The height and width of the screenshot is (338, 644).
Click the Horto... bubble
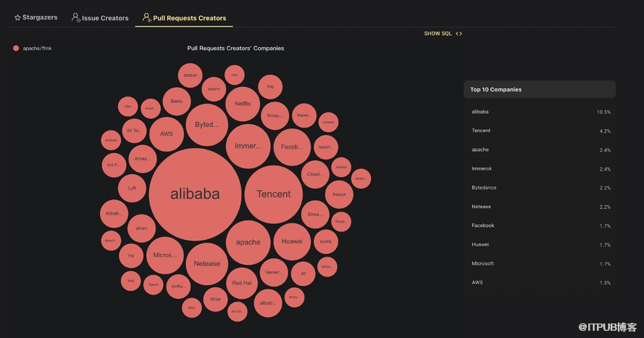pos(294,297)
